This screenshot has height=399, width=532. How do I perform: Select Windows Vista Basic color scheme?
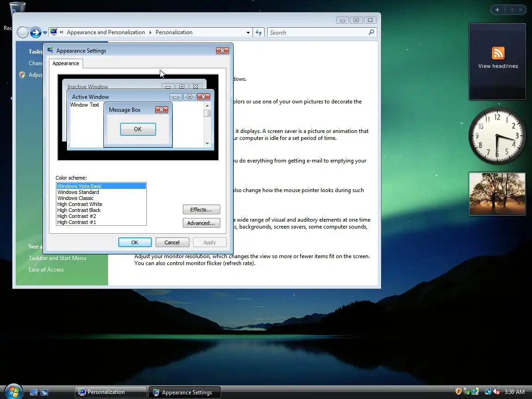coord(101,186)
